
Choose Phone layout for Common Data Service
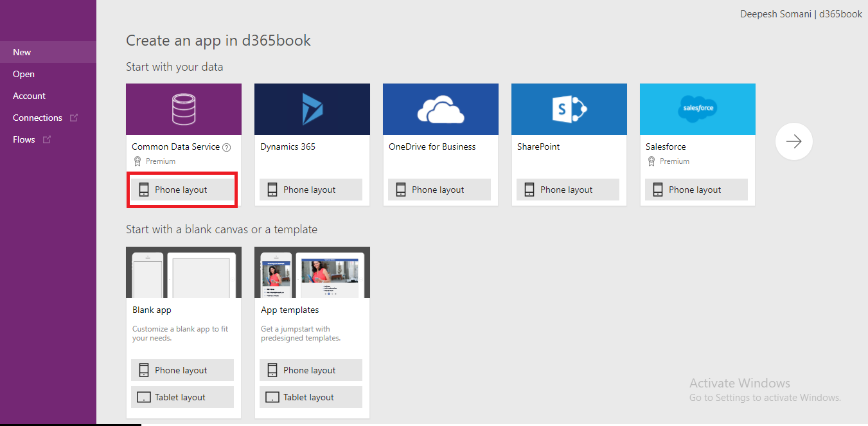(x=182, y=190)
